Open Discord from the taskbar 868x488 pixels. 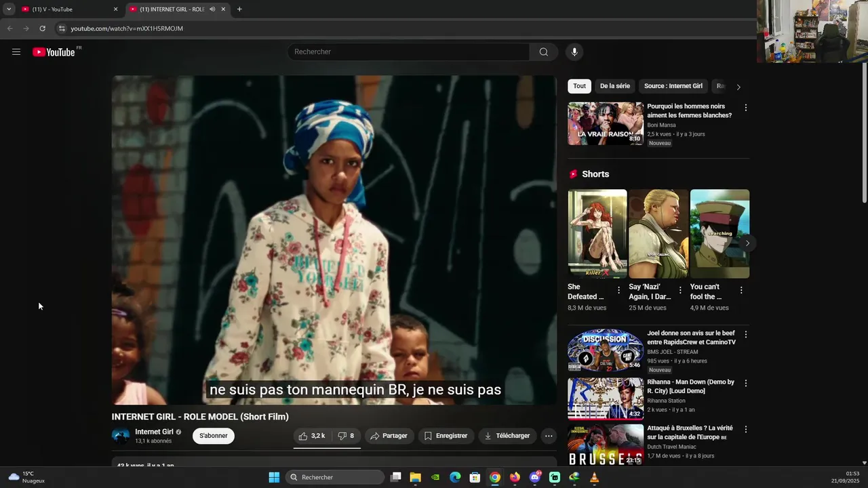pyautogui.click(x=535, y=477)
